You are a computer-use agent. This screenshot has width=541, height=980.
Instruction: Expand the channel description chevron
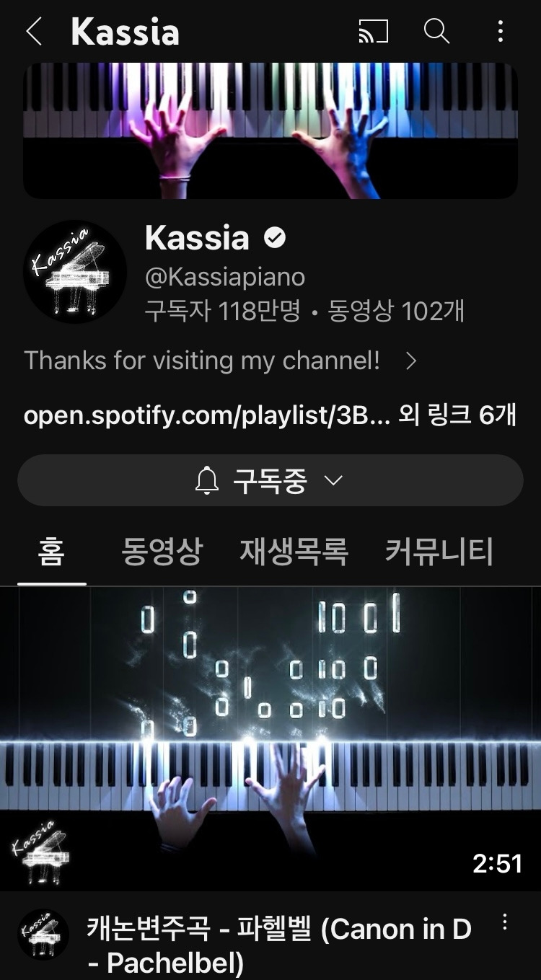pyautogui.click(x=411, y=361)
